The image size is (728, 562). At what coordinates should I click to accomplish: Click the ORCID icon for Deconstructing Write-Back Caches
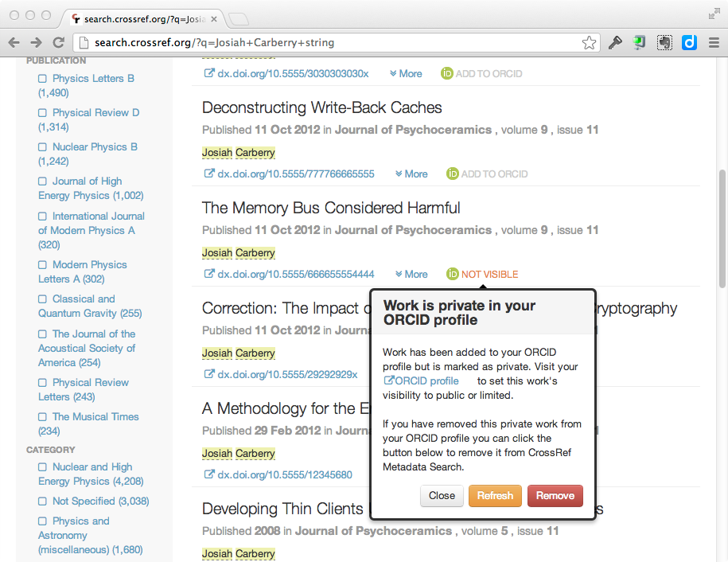point(453,174)
